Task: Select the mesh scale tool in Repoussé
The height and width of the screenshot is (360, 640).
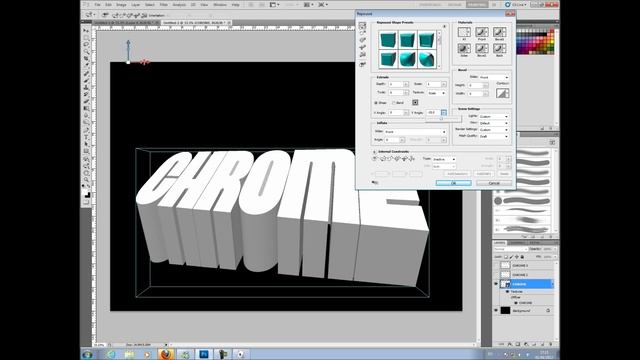Action: 362,55
